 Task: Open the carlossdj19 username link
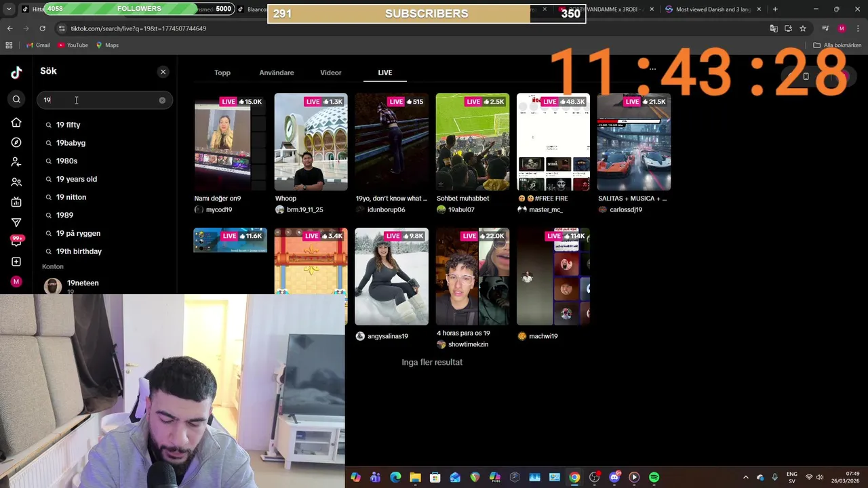[626, 210]
